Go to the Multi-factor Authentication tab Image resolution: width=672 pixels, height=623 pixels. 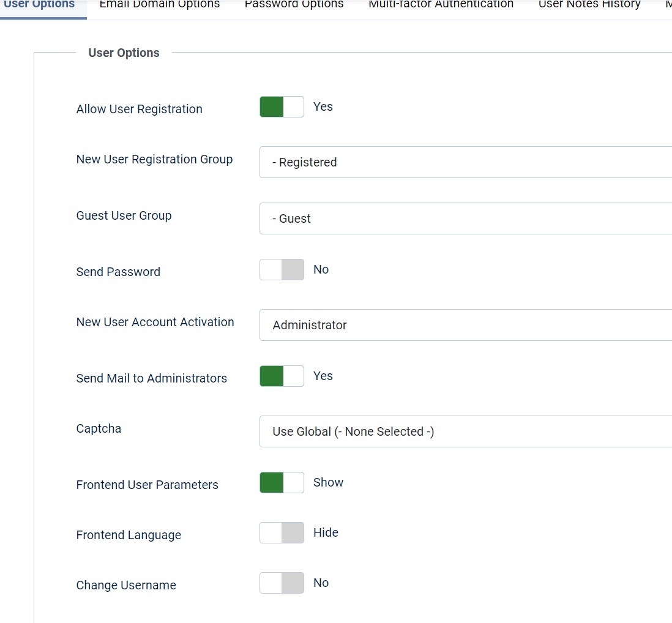[x=441, y=5]
